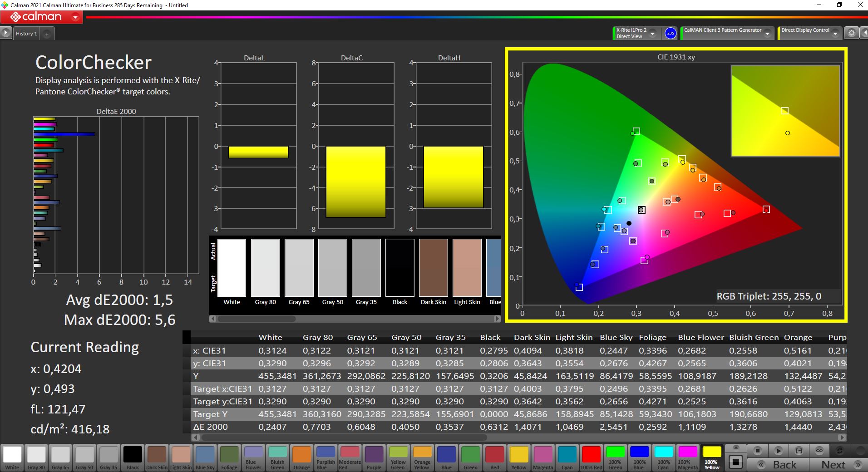Screen dimensions: 868x472
Task: Click the continuous read infinity icon
Action: pyautogui.click(x=819, y=451)
